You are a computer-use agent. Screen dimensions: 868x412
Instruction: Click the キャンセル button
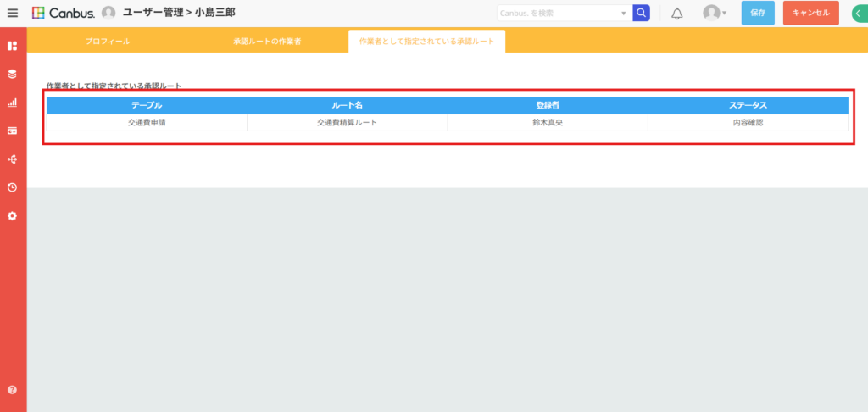click(x=810, y=13)
